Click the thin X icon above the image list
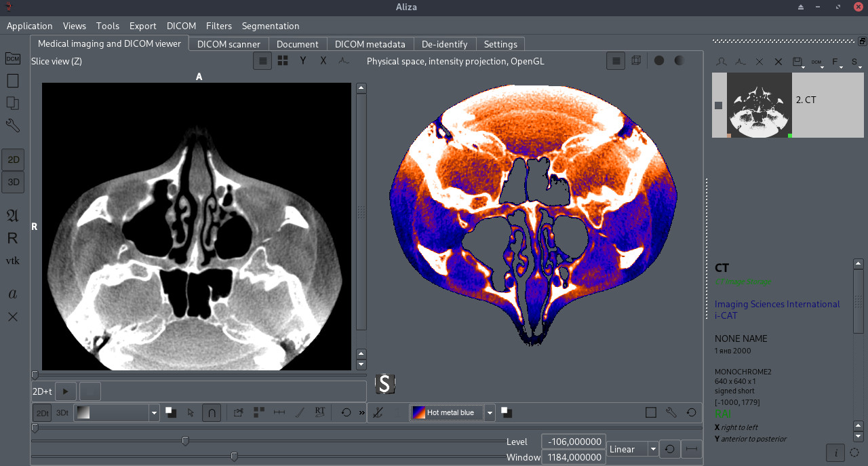This screenshot has height=466, width=868. click(759, 62)
